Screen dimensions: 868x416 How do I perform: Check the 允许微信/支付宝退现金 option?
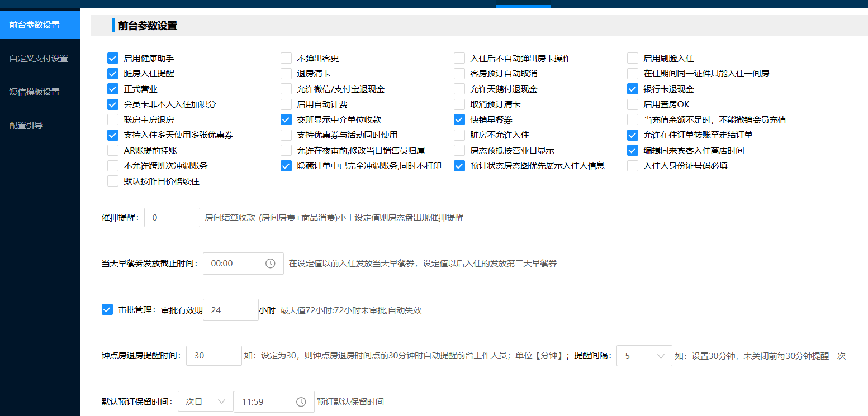pos(286,88)
